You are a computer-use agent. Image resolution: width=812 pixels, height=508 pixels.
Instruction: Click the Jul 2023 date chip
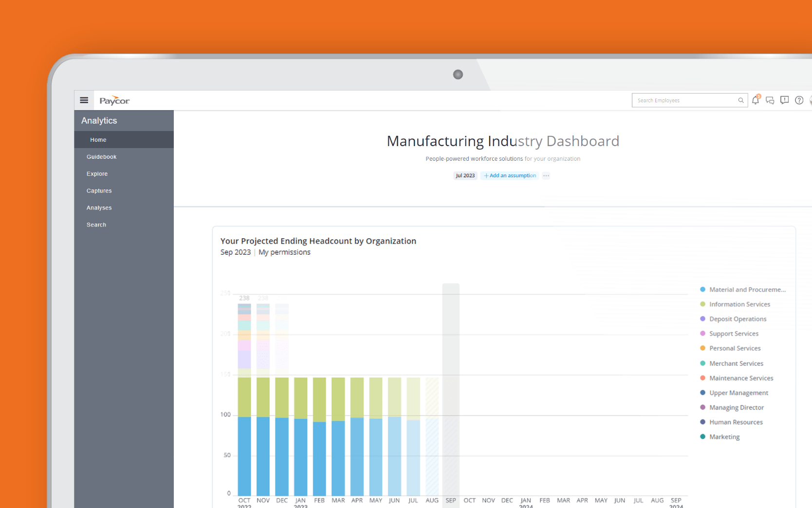(465, 176)
